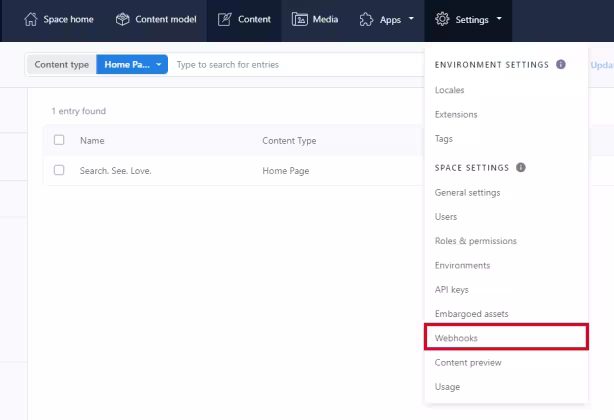Check the Search. See. Love. entry checkbox
This screenshot has height=420, width=614.
point(59,170)
